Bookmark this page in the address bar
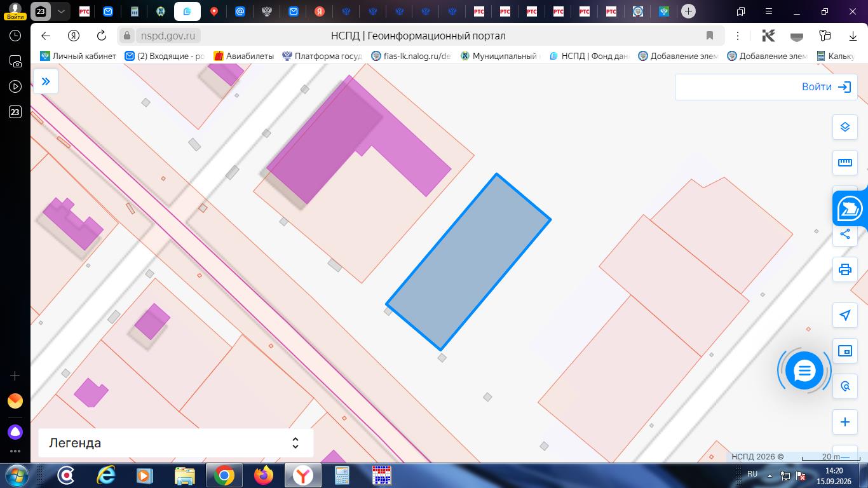This screenshot has width=868, height=488. pyautogui.click(x=710, y=36)
